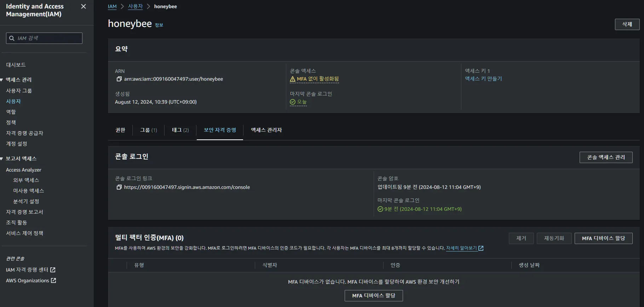
Task: Click the console URL https://009160047497.signin.aws.amazon.com/console
Action: point(187,187)
